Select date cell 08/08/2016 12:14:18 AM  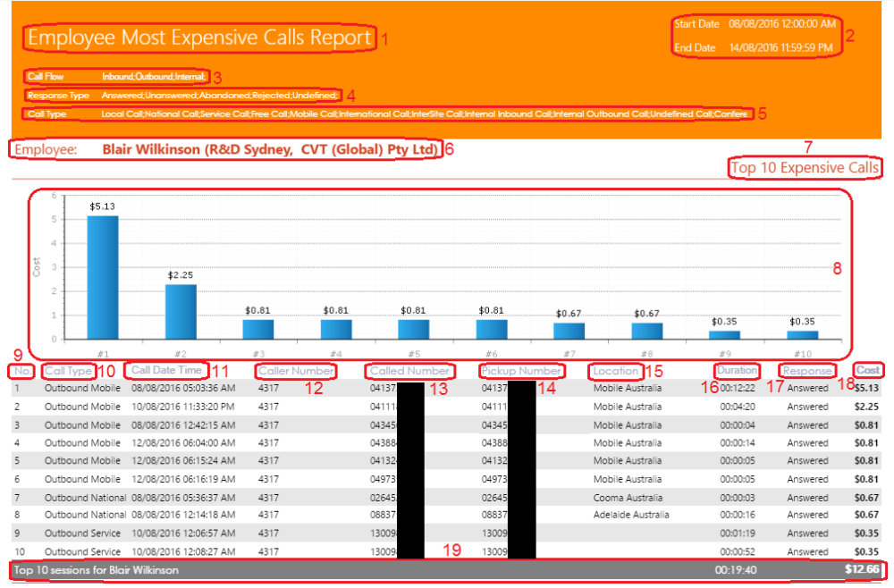click(x=183, y=515)
